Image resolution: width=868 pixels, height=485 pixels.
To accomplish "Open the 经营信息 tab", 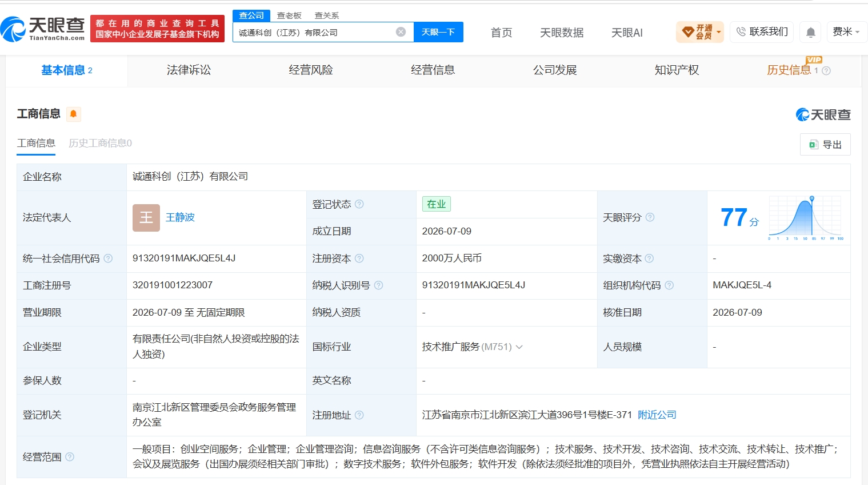I will [x=433, y=70].
